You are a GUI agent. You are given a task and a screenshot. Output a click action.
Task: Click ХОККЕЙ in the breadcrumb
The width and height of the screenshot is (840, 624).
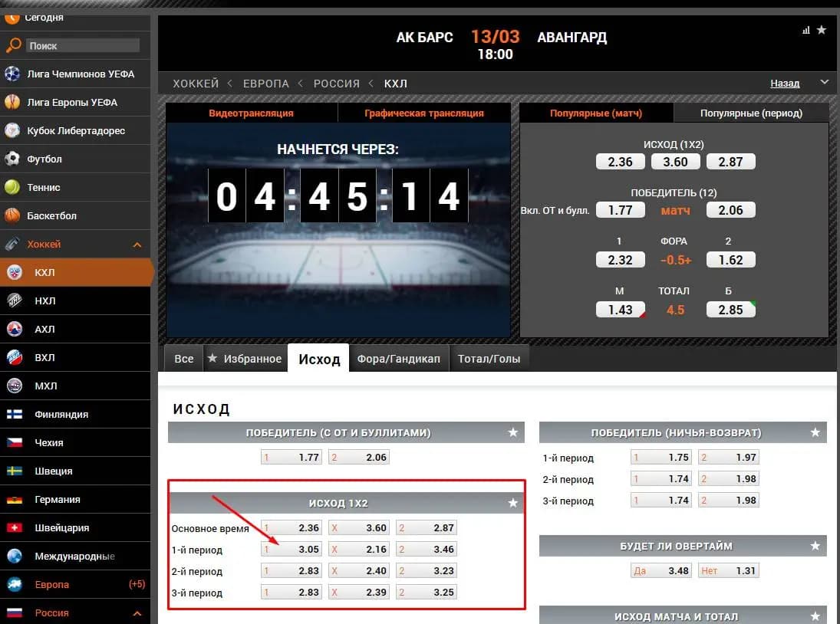[x=196, y=84]
